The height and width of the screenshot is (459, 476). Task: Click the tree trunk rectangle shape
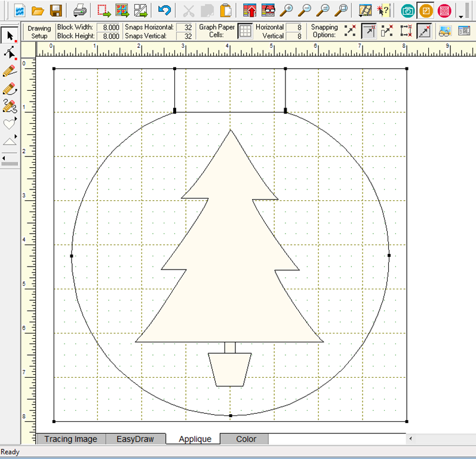pyautogui.click(x=230, y=347)
